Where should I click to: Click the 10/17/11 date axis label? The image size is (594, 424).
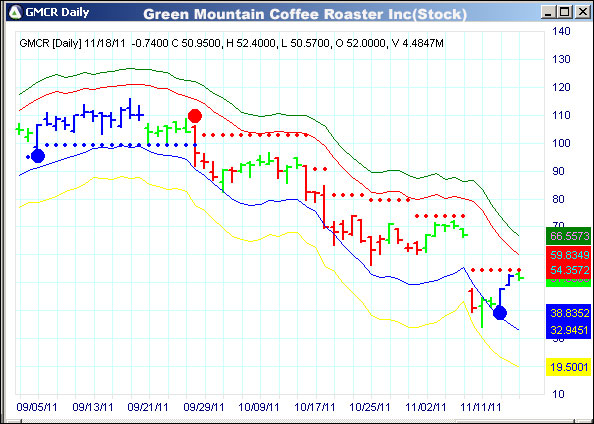point(315,407)
